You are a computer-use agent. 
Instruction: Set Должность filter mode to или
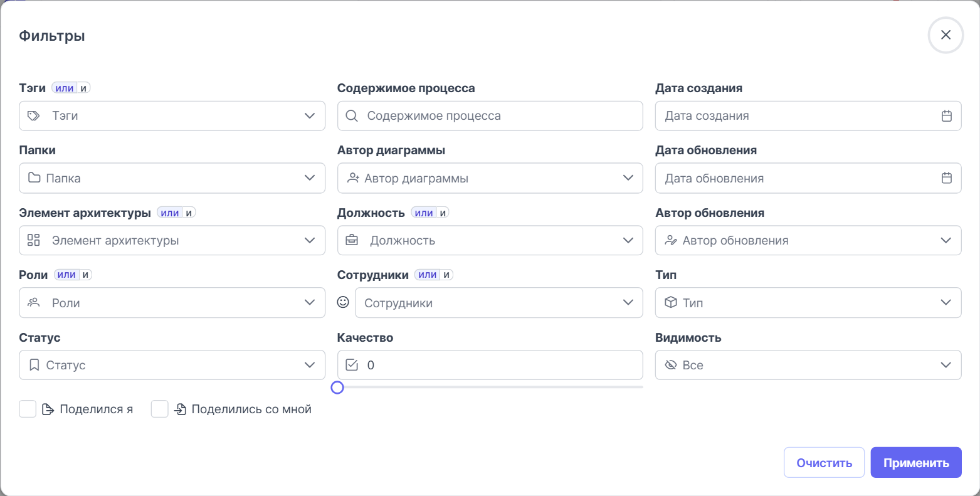(424, 213)
